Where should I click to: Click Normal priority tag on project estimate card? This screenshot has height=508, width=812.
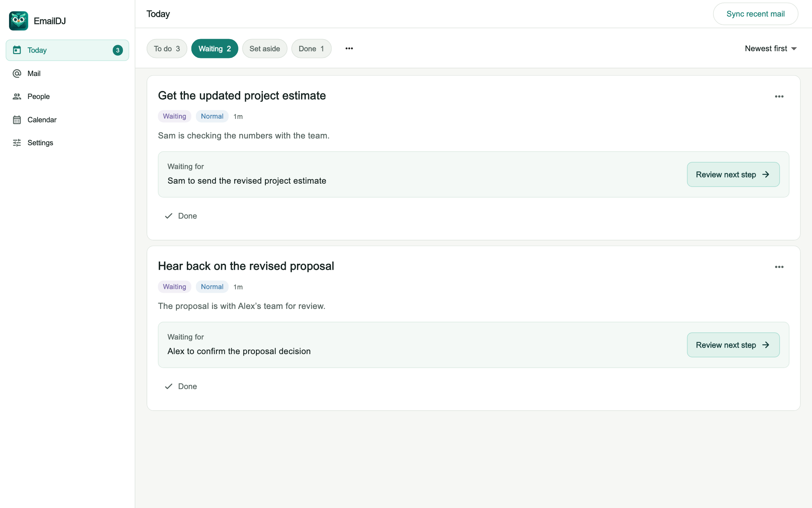(x=212, y=116)
